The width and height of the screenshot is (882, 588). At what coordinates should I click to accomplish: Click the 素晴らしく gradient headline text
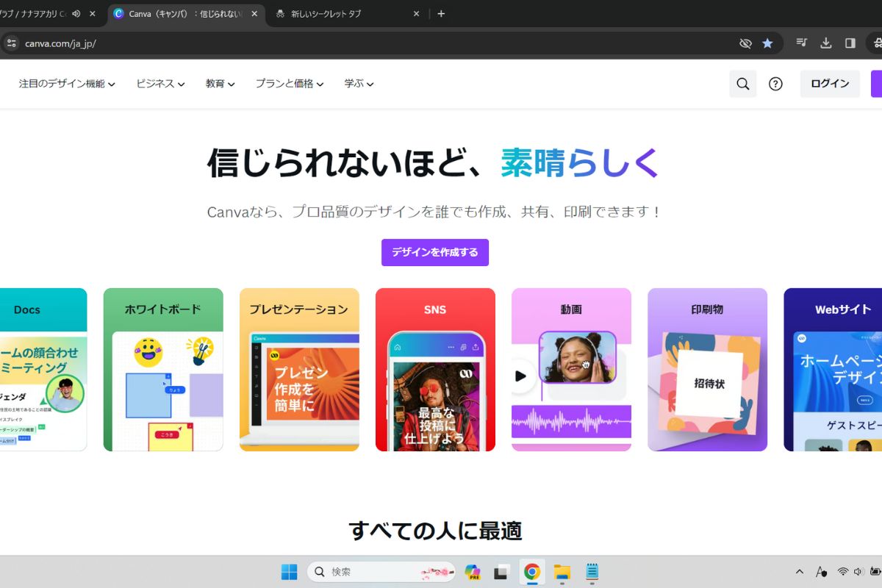[x=580, y=163]
